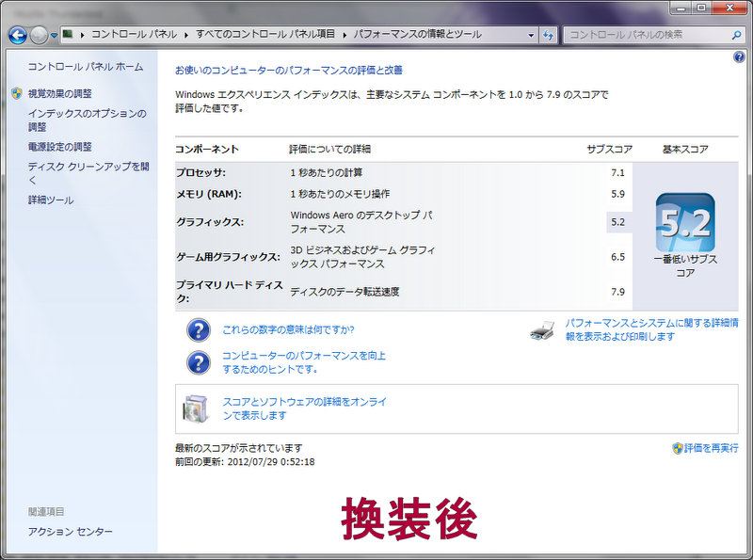Click the プライマリ ハード ディスク: row label
Image resolution: width=753 pixels, height=560 pixels.
(x=230, y=292)
